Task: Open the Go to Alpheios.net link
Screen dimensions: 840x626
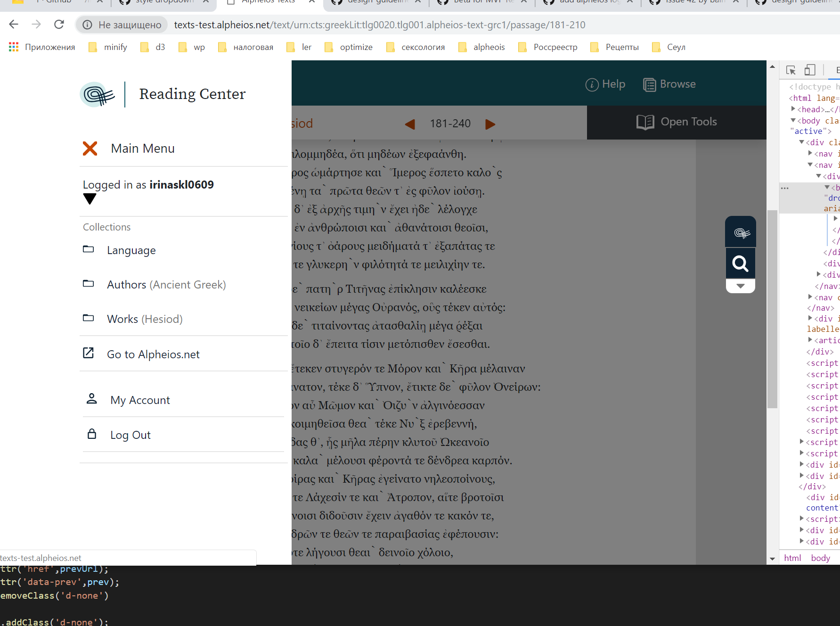Action: tap(153, 354)
